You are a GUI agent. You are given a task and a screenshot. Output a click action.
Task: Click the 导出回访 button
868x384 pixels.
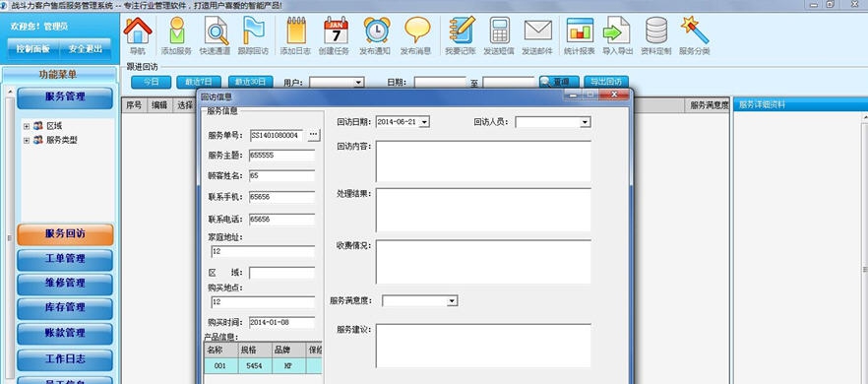tap(606, 83)
